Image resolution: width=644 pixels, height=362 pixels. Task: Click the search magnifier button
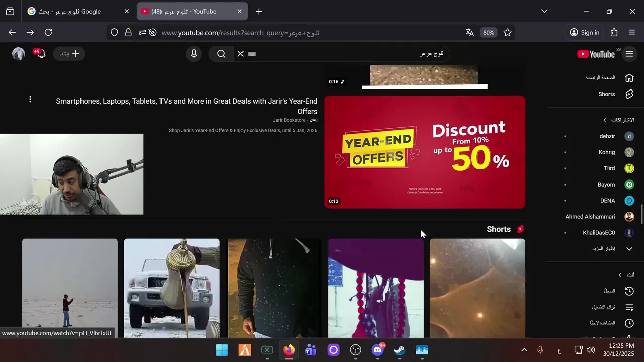click(221, 54)
